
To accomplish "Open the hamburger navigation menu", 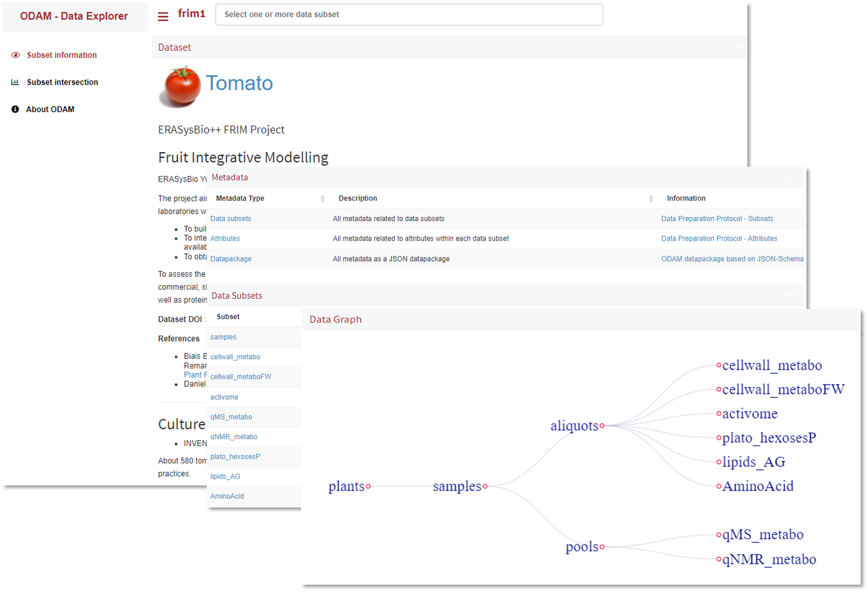I will pos(163,16).
